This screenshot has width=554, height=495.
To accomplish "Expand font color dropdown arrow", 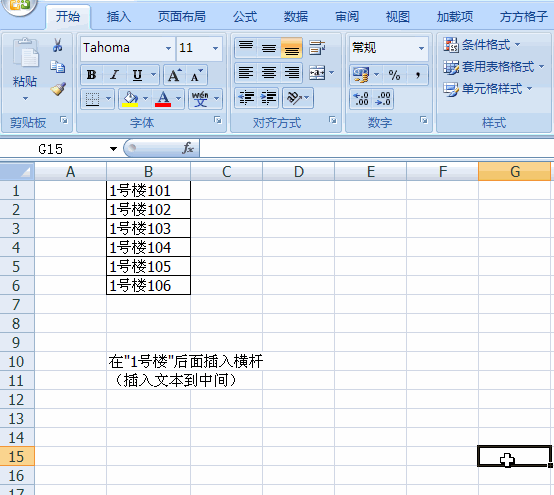I will [178, 99].
